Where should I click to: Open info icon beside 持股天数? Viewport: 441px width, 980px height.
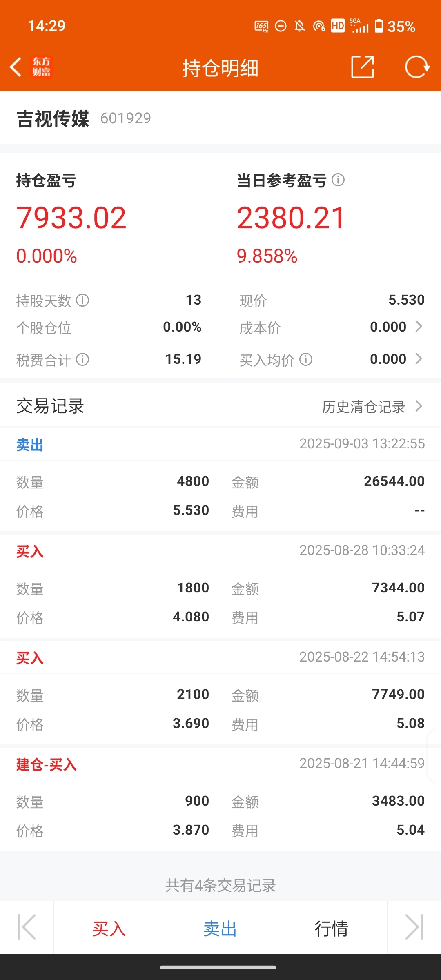pyautogui.click(x=82, y=301)
